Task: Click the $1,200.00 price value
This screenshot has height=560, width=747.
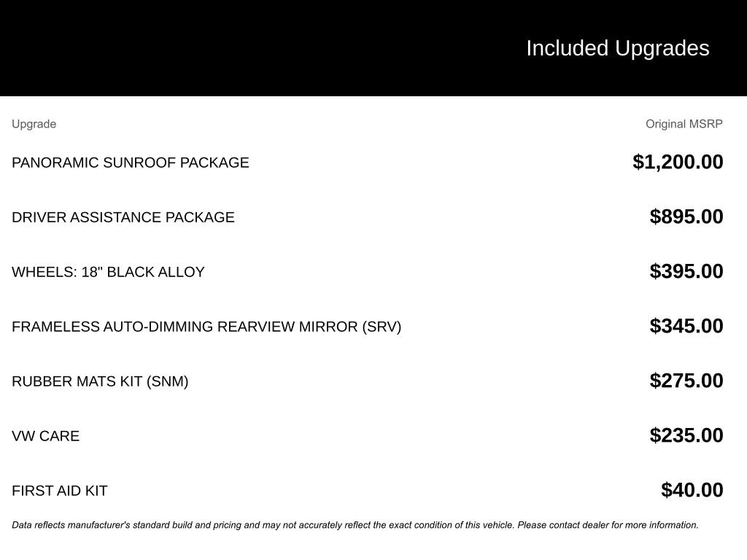Action: [678, 162]
